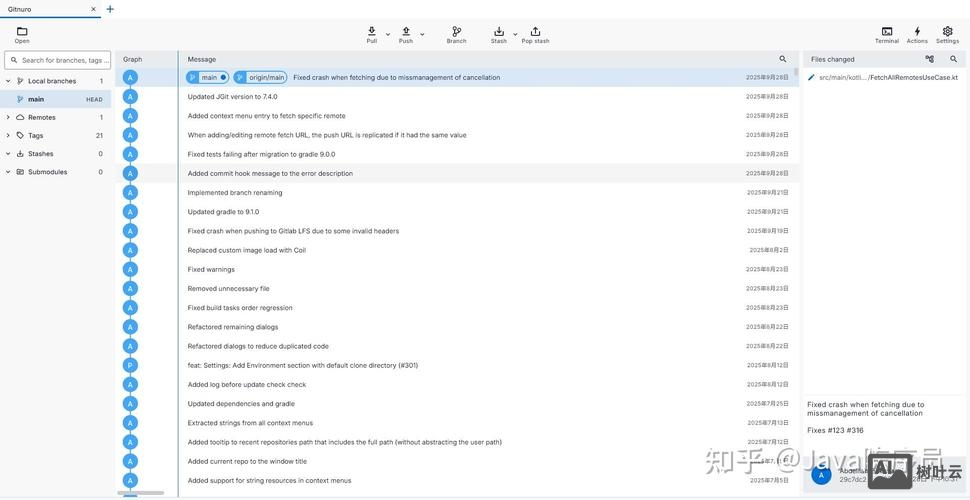Click the Open repository folder icon
This screenshot has height=500, width=970.
click(22, 32)
